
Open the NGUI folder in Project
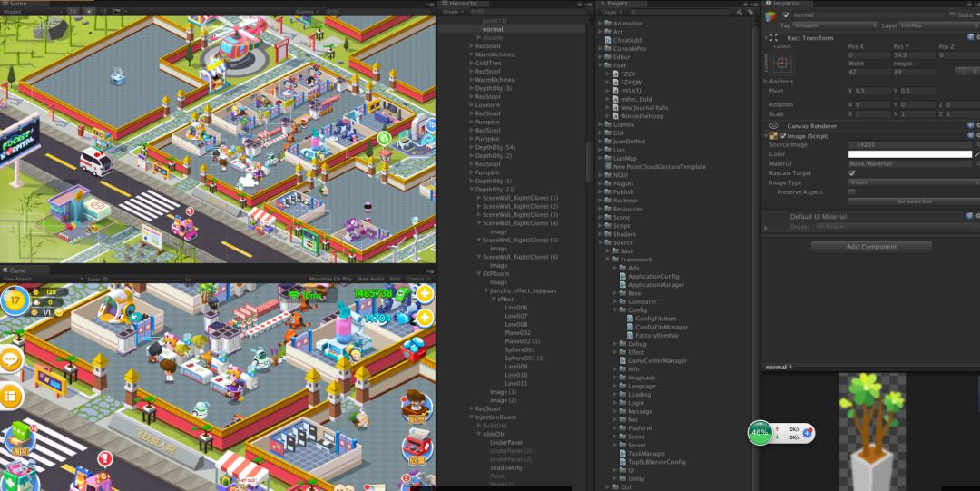point(620,175)
